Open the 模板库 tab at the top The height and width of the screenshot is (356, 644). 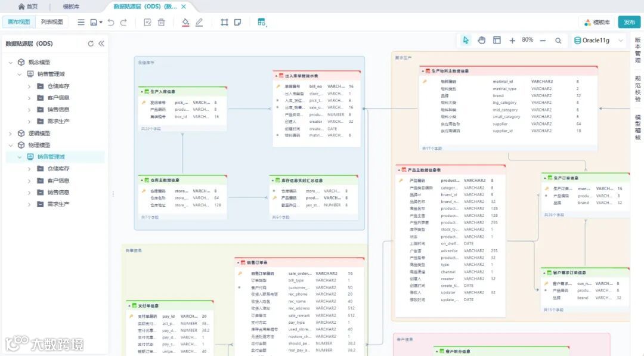click(x=71, y=7)
